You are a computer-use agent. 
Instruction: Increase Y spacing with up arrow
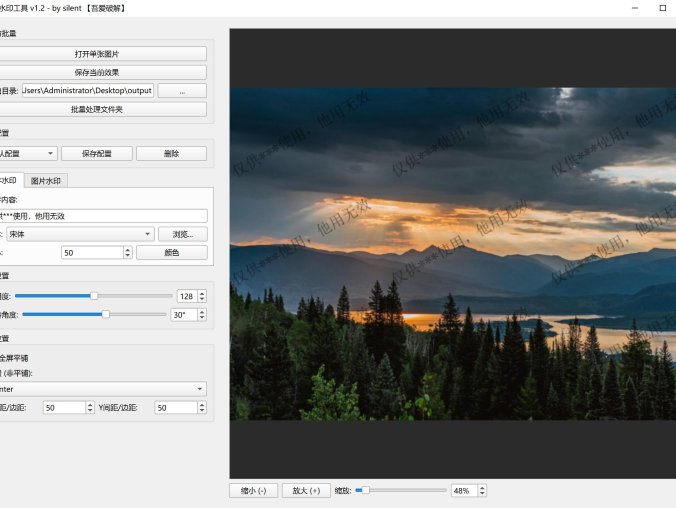pyautogui.click(x=202, y=405)
